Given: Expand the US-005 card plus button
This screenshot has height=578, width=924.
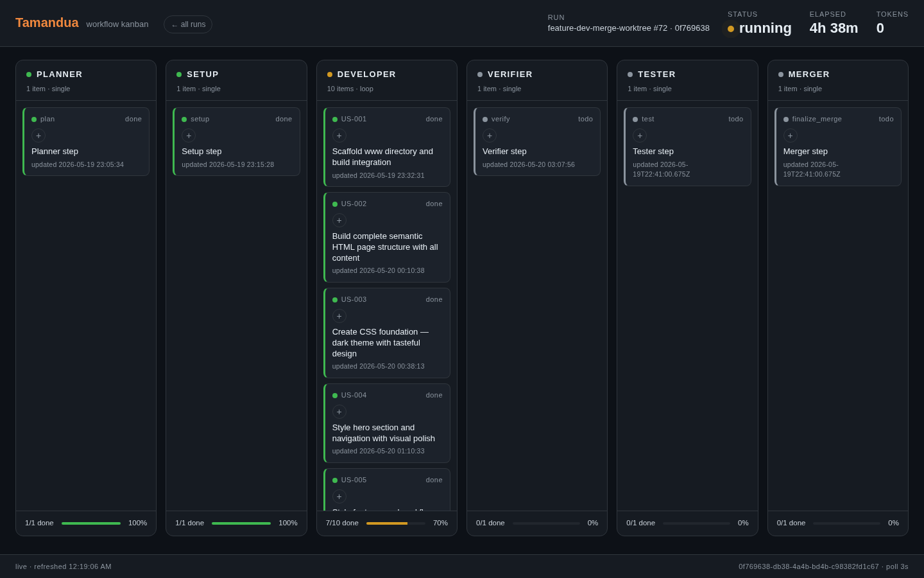Looking at the screenshot, I should click(x=339, y=496).
